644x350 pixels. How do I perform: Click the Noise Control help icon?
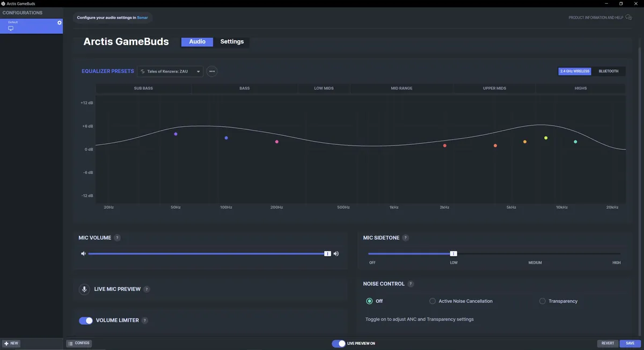(x=411, y=284)
